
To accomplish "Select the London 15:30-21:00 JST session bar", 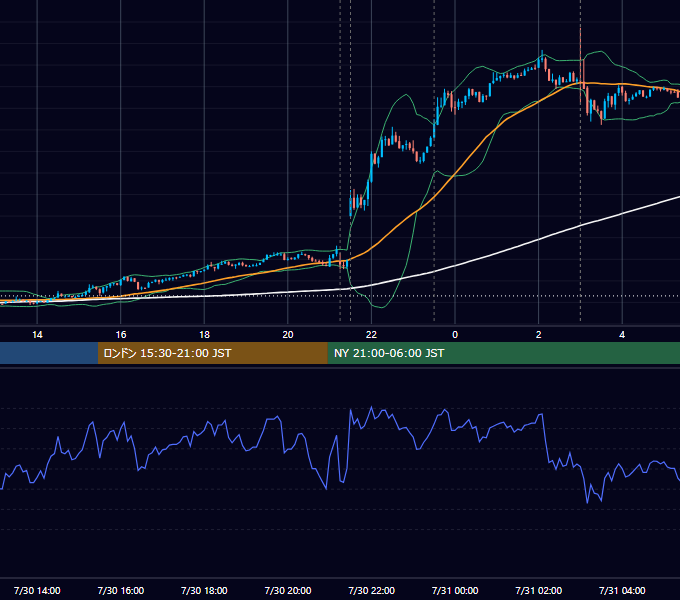I will tap(212, 353).
